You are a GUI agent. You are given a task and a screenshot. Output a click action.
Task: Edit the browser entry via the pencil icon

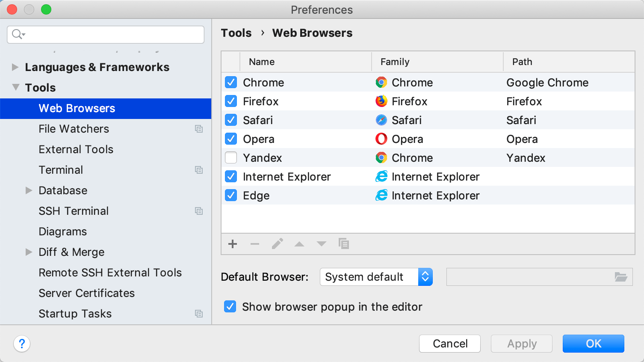pyautogui.click(x=277, y=244)
